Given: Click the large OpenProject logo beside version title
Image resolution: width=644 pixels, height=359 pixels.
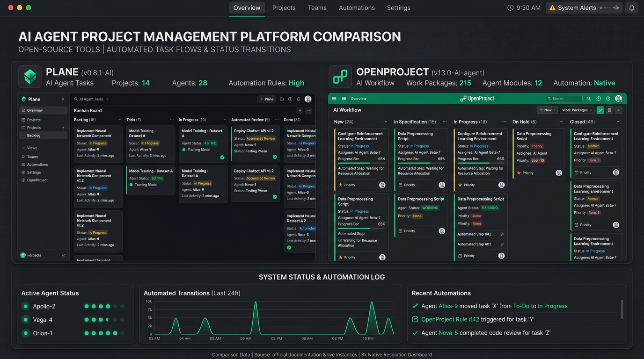Looking at the screenshot, I should [340, 77].
